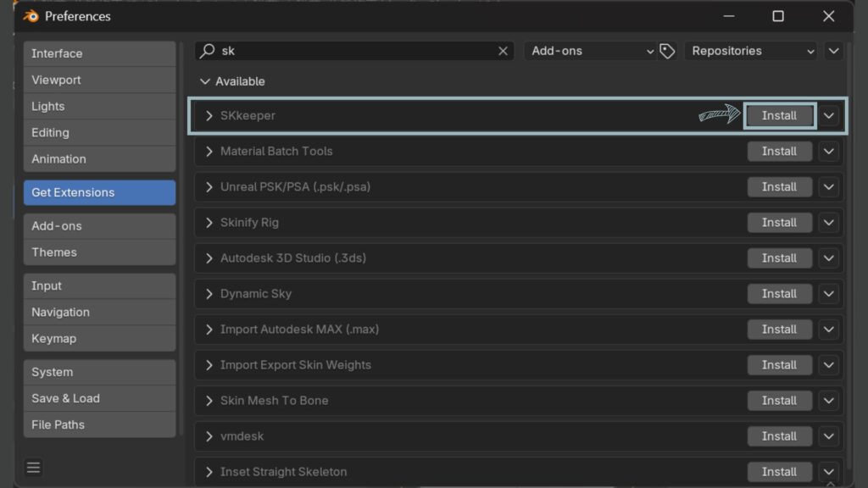This screenshot has width=868, height=488.
Task: Open the Save & Load tab
Action: [x=100, y=398]
